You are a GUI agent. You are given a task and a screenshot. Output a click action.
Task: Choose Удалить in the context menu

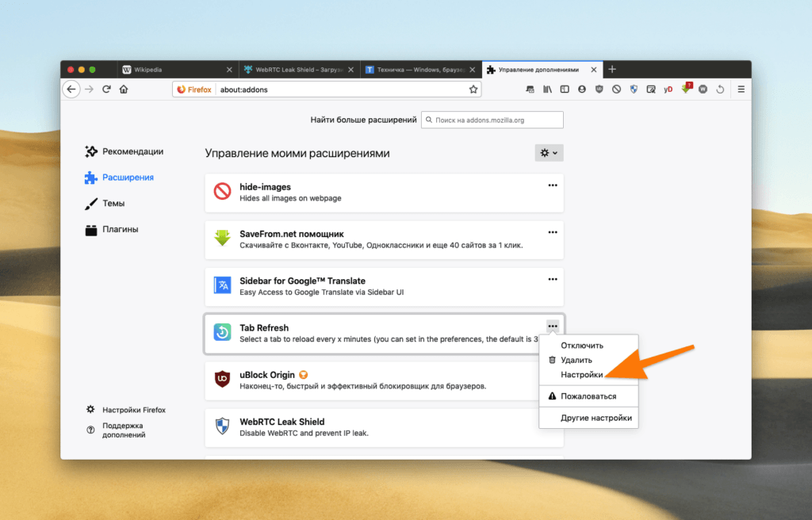click(x=588, y=360)
